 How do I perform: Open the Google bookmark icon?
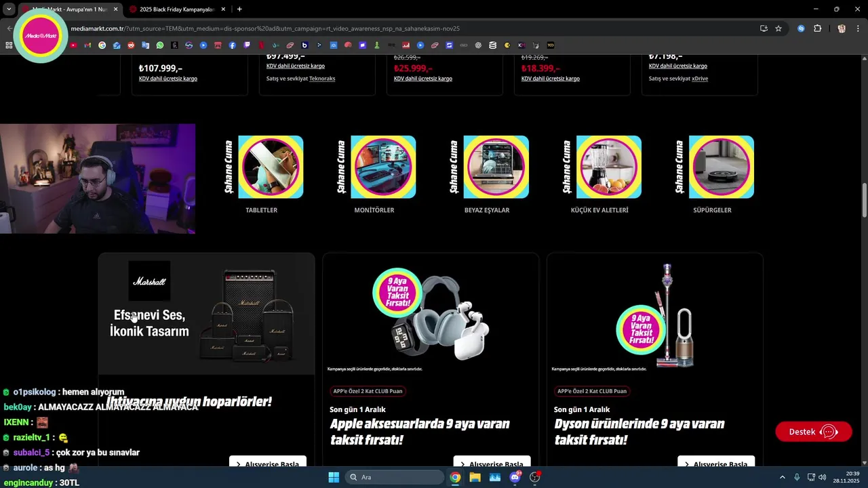(x=102, y=45)
